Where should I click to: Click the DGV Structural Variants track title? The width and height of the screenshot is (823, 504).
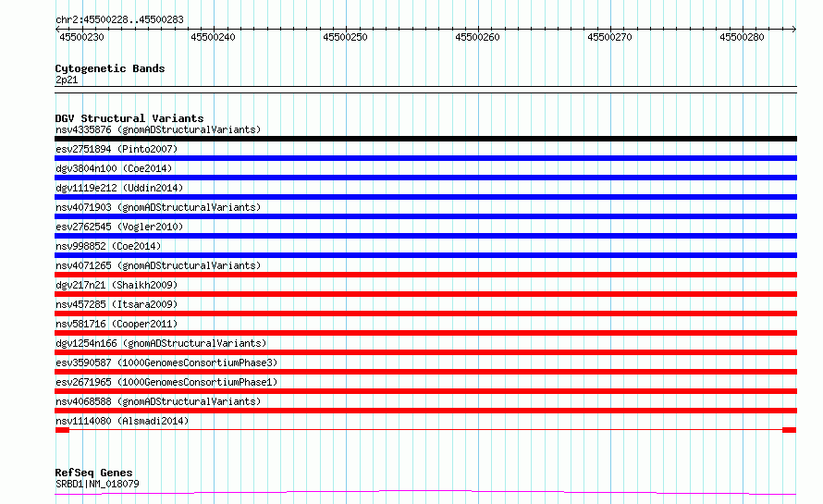click(x=129, y=118)
